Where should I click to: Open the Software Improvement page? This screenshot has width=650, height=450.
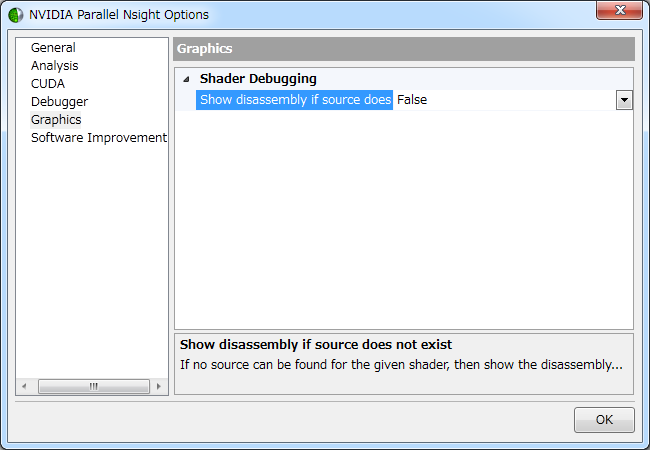tap(98, 137)
